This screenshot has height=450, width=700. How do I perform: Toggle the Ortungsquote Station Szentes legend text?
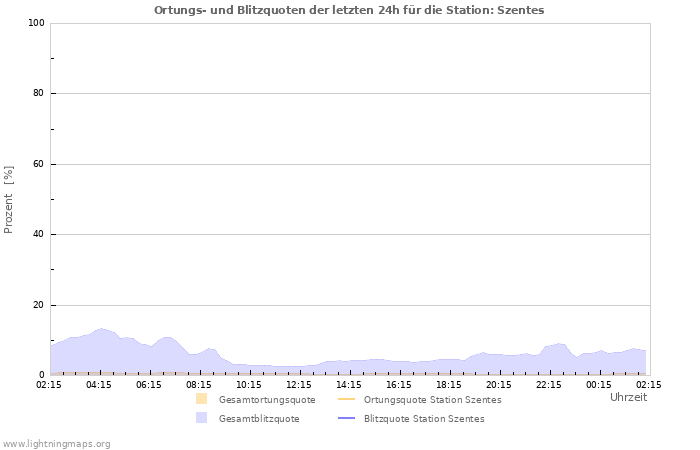pyautogui.click(x=433, y=399)
